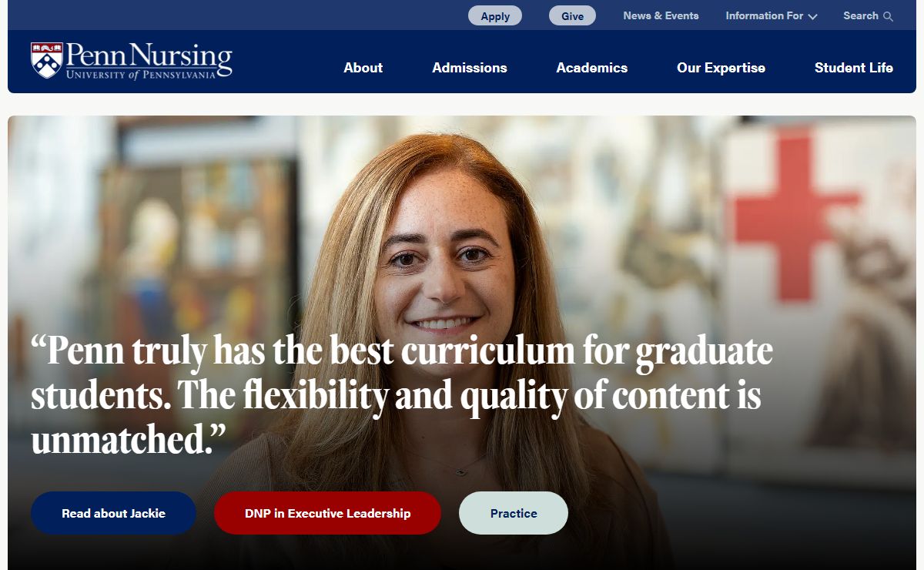
Task: Open the Search link in top bar
Action: pos(868,15)
